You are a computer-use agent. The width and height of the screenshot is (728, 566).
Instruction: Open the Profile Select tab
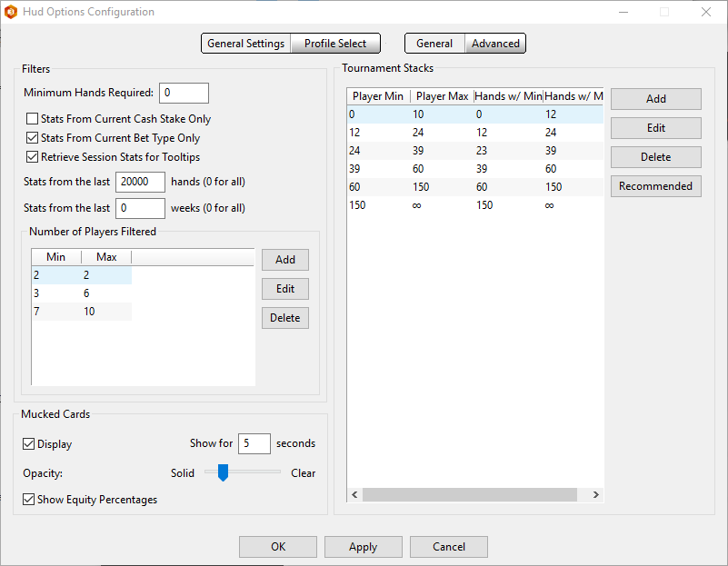click(x=335, y=44)
